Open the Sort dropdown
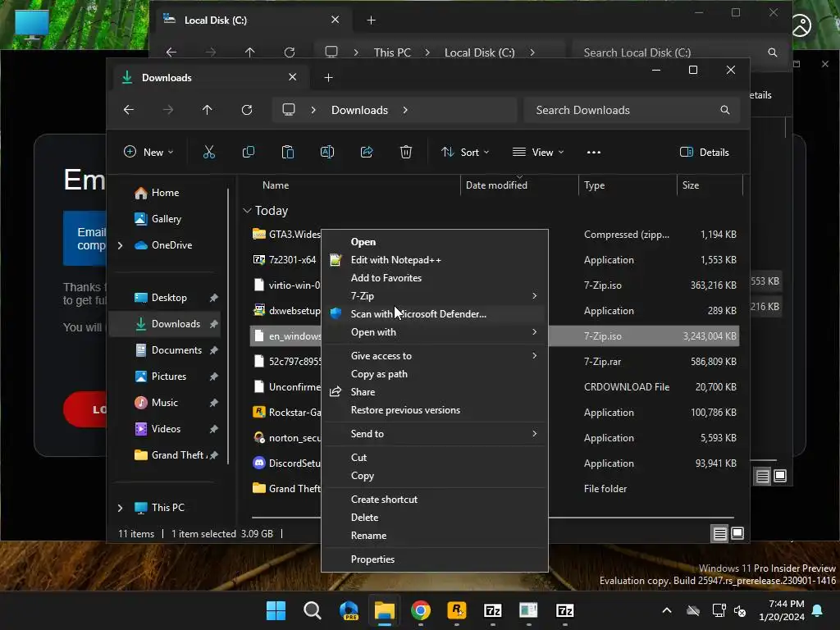 tap(464, 152)
